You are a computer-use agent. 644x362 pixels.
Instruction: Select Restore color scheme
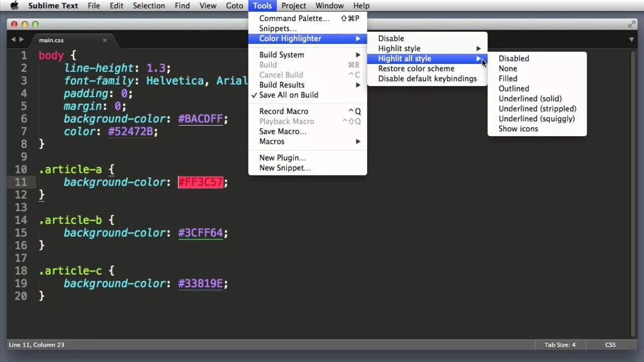[x=427, y=68]
